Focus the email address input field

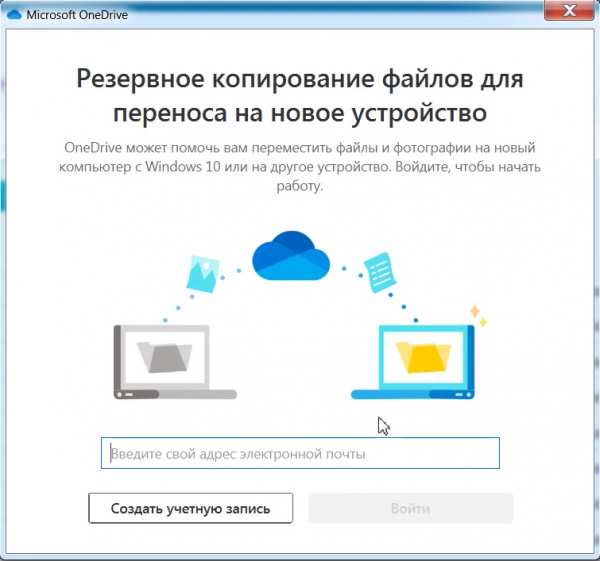299,454
